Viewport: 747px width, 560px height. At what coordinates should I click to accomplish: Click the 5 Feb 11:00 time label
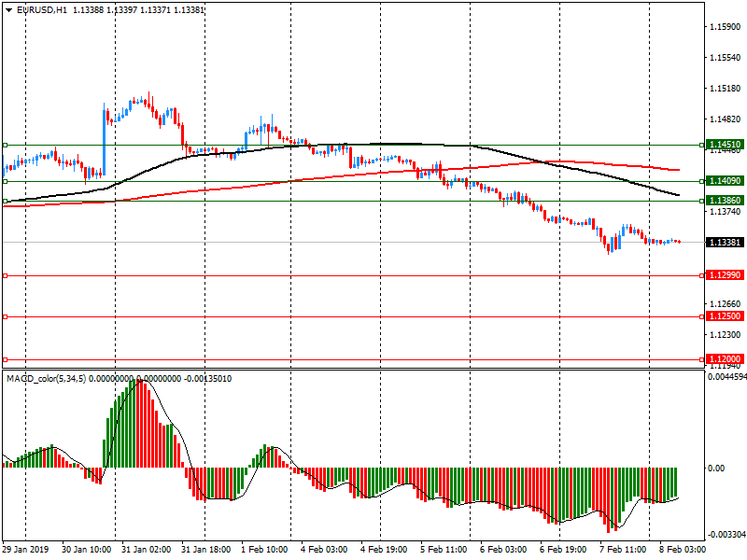click(443, 551)
